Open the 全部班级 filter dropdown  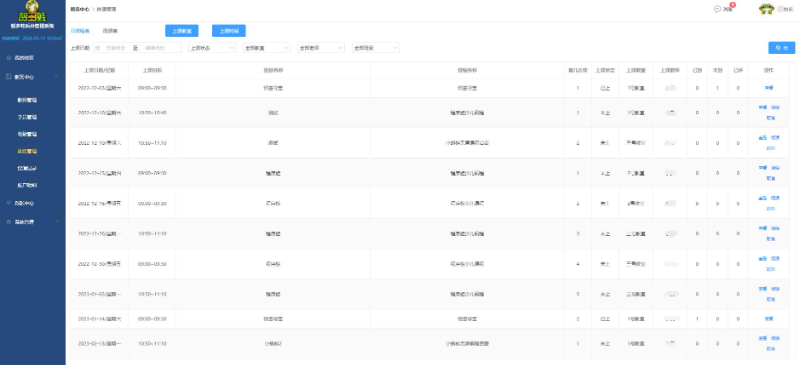[376, 48]
